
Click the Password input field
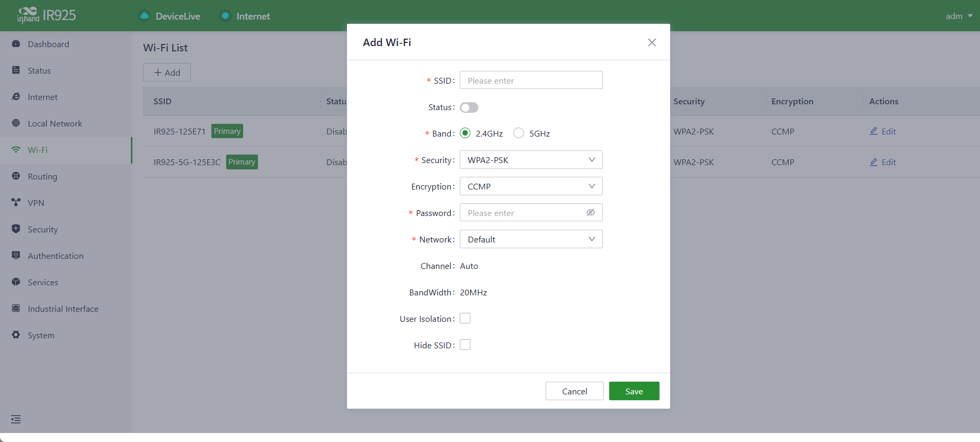[x=531, y=212]
